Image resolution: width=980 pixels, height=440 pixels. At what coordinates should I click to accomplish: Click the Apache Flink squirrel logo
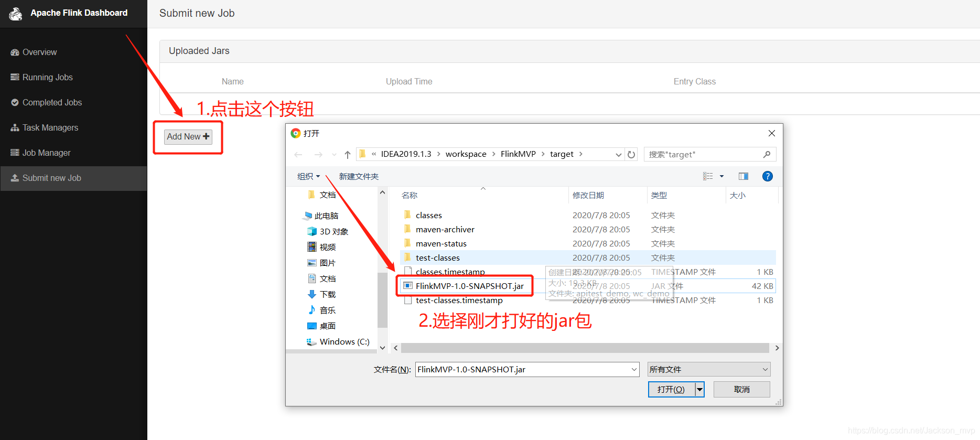coord(16,14)
